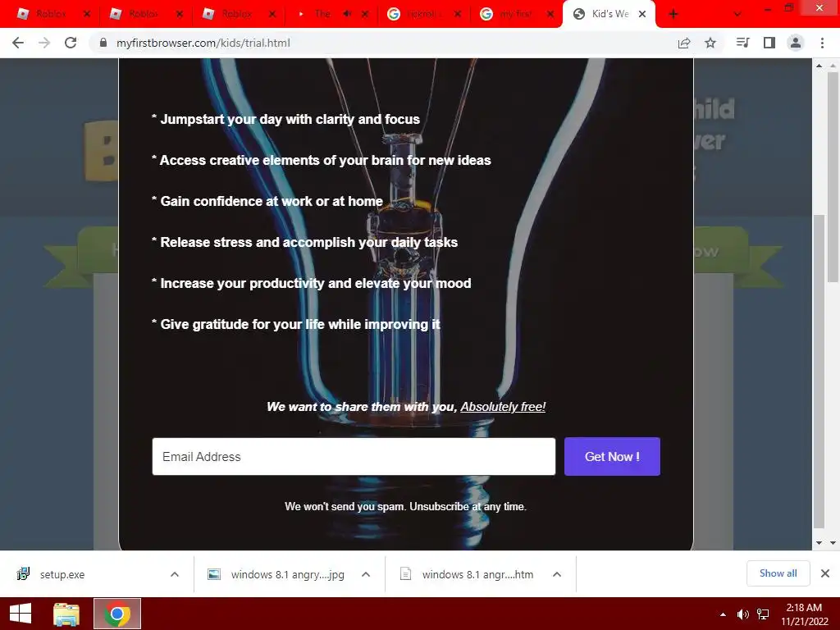Open the volume speaker tray icon

point(742,614)
